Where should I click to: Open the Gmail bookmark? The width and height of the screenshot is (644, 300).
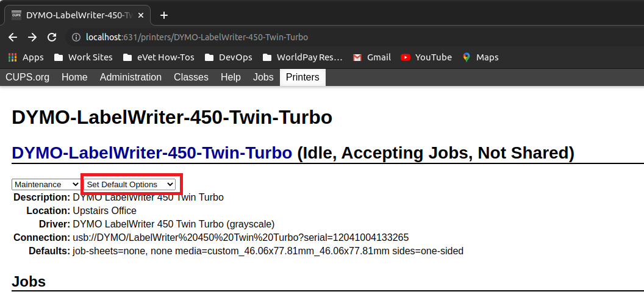pos(371,57)
